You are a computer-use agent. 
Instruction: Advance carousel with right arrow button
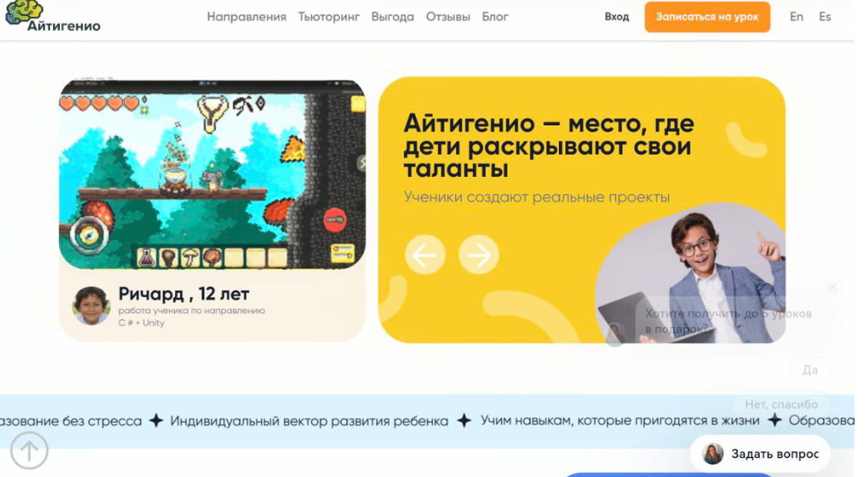(x=479, y=255)
